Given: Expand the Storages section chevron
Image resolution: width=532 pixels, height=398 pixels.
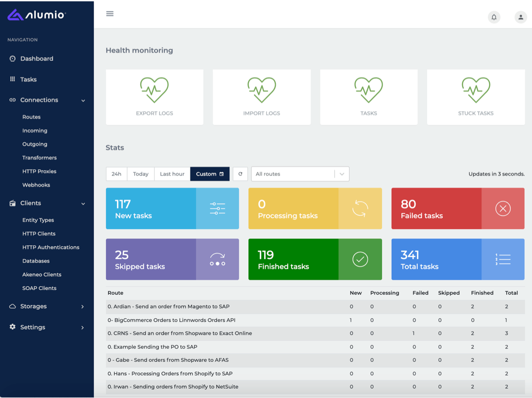Looking at the screenshot, I should point(83,307).
